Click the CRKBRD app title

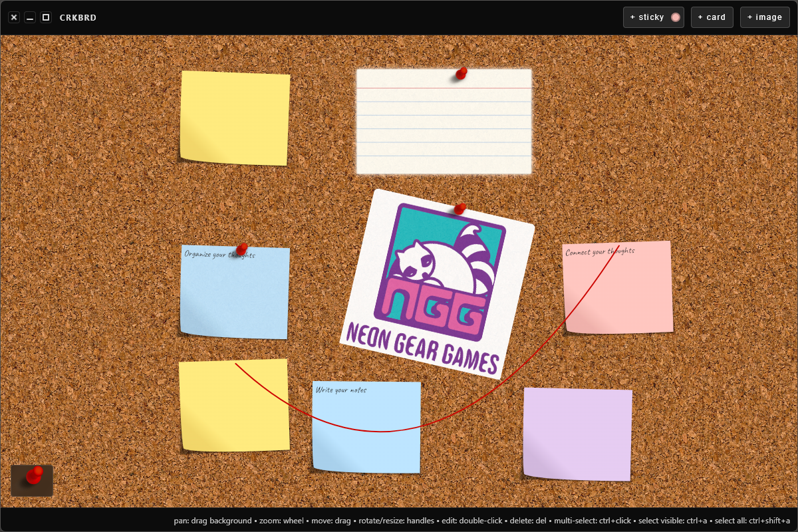tap(78, 17)
